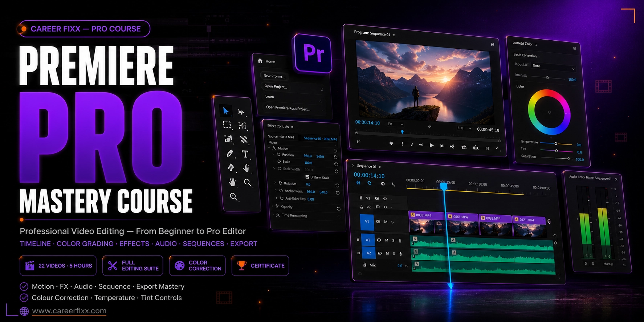Open the Program monitor panel menu icon
The height and width of the screenshot is (322, 644).
(493, 44)
